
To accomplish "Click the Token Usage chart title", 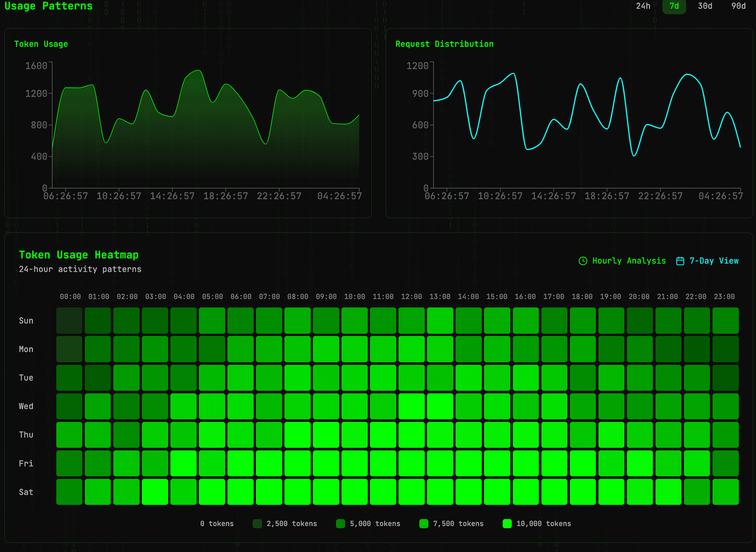I will [x=41, y=44].
